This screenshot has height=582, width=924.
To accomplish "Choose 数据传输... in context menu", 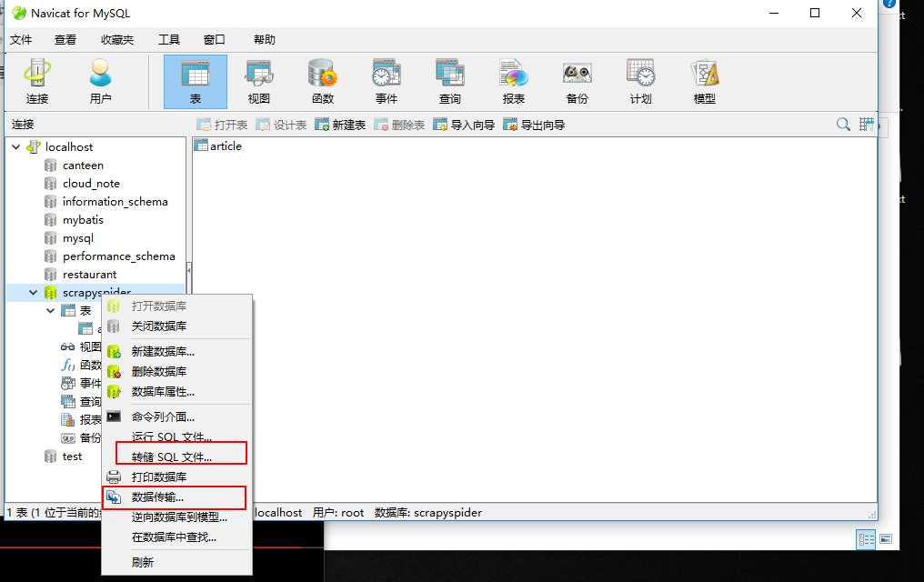I will [176, 497].
